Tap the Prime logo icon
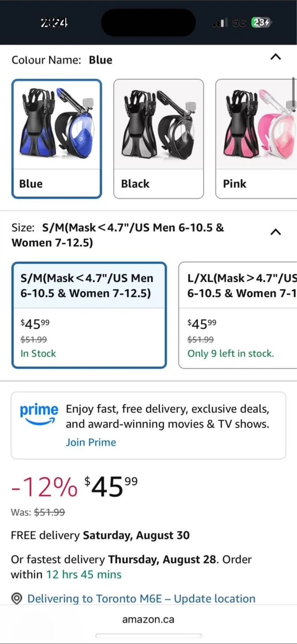297x644 pixels. (x=39, y=414)
